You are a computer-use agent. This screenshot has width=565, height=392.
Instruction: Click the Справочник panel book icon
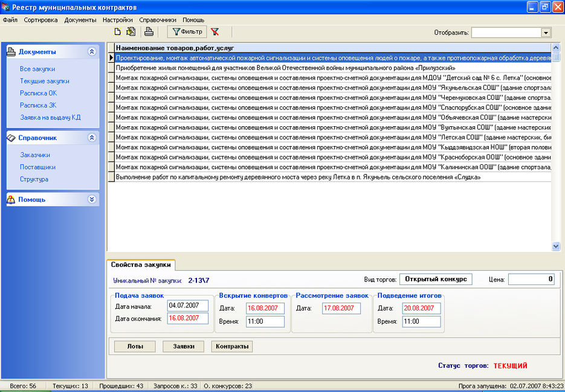point(11,138)
